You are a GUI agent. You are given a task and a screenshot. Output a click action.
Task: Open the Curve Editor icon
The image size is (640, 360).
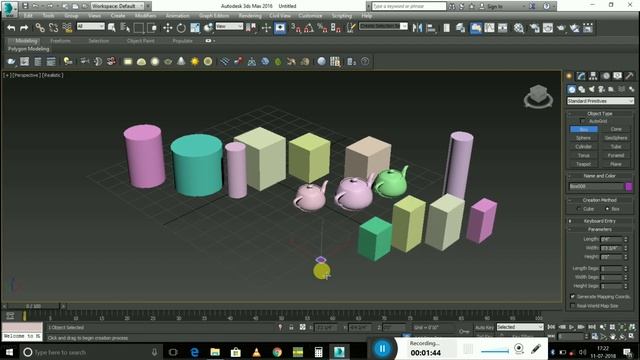point(489,28)
